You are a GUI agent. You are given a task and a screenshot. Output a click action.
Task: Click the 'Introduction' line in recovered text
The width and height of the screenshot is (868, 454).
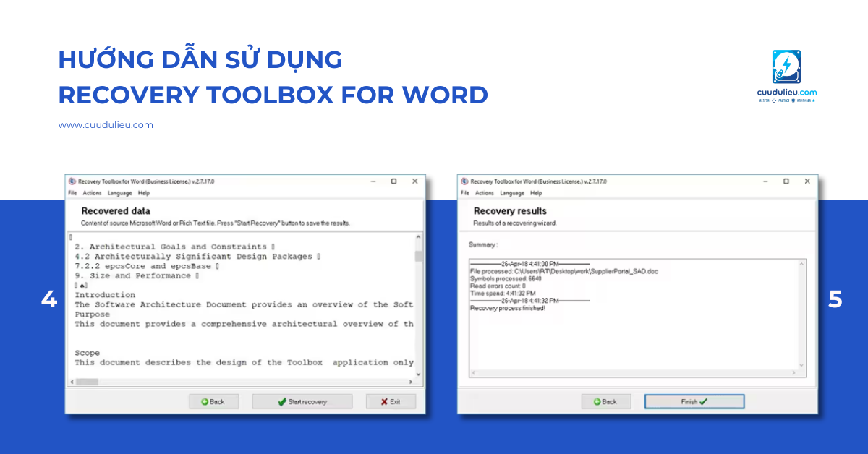[105, 295]
